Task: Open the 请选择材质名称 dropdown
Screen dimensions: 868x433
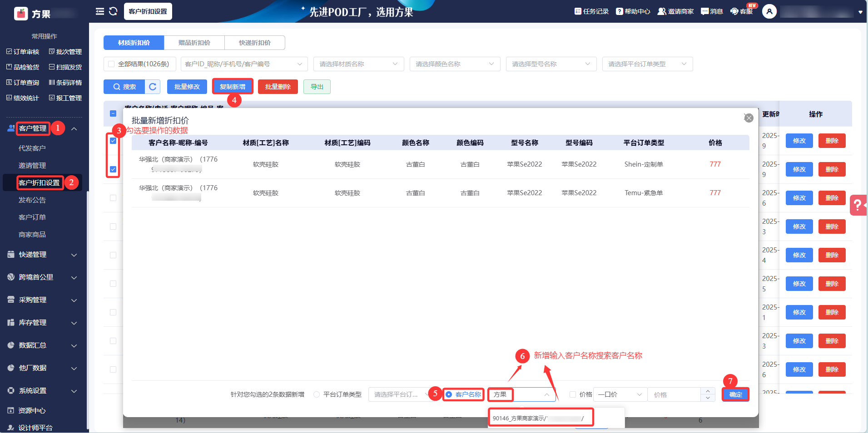Action: click(x=358, y=64)
